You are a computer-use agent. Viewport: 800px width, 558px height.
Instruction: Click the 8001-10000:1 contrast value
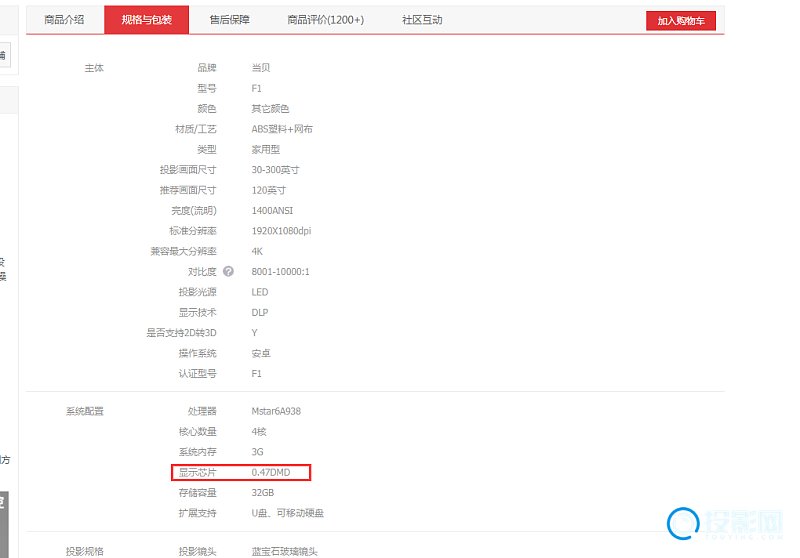280,272
